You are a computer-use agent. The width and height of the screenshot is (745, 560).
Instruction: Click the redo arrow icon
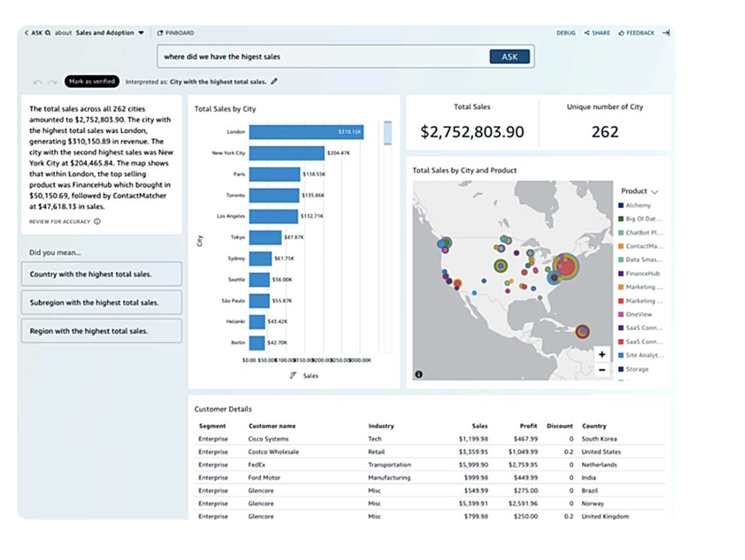pyautogui.click(x=53, y=82)
